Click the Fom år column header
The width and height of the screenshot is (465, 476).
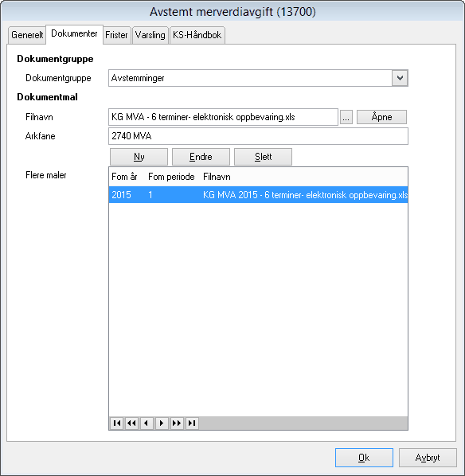pos(124,177)
